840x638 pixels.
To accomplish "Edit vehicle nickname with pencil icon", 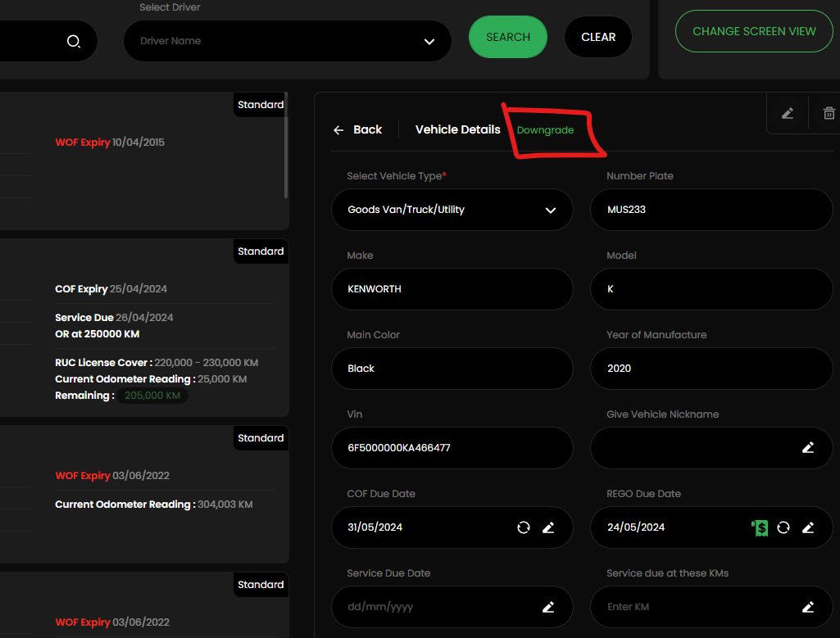I will (808, 447).
